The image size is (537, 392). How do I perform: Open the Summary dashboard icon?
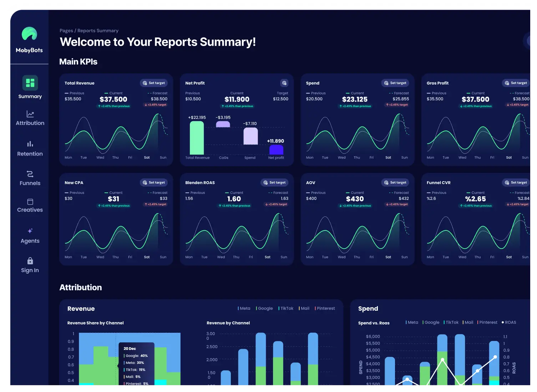click(30, 83)
